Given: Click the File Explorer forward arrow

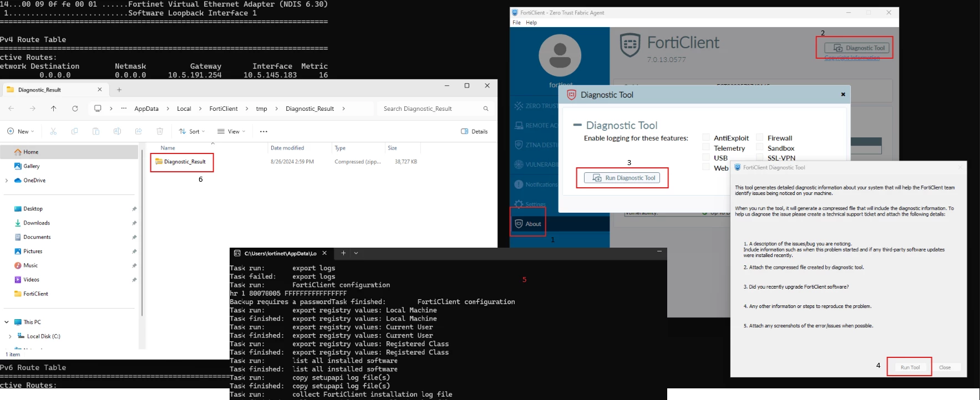Looking at the screenshot, I should click(32, 109).
